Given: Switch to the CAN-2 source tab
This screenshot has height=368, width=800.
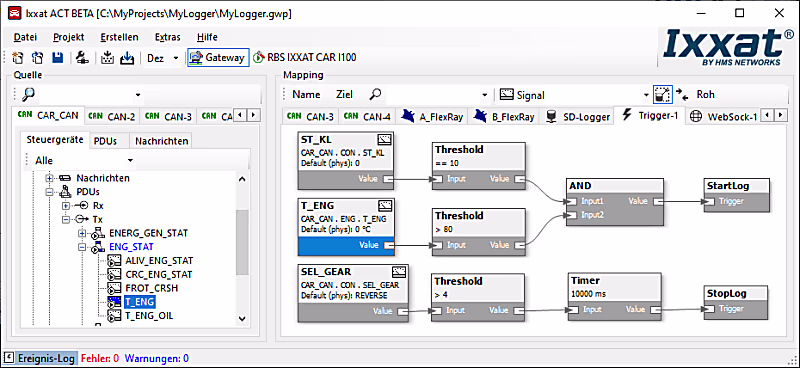Looking at the screenshot, I should pyautogui.click(x=112, y=117).
